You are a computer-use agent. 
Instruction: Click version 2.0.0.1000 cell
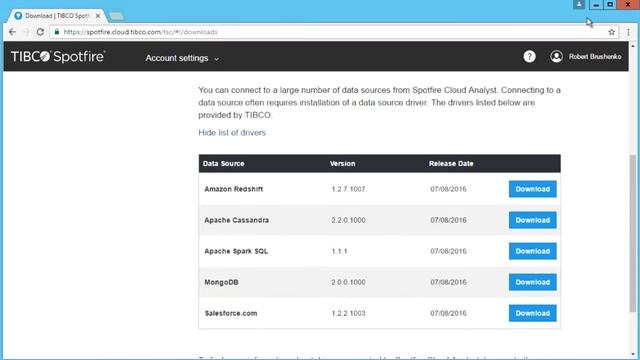pyautogui.click(x=348, y=282)
